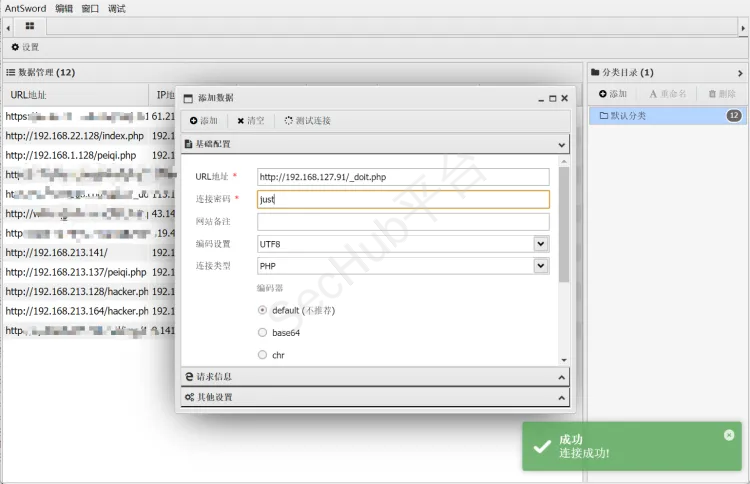The height and width of the screenshot is (484, 750).
Task: Open the 编码设置 UTF8 dropdown
Action: (x=540, y=244)
